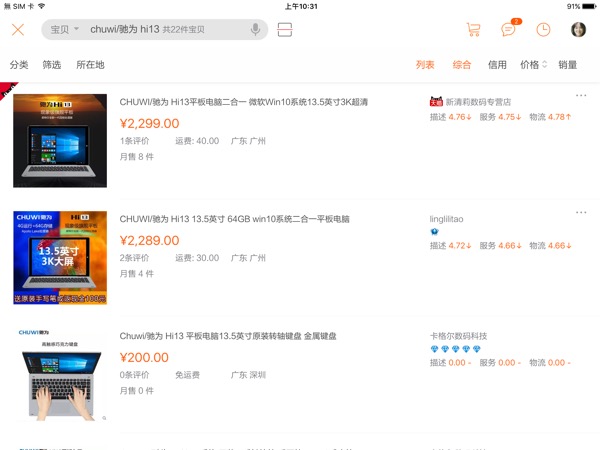
Task: Select 描述 4.72 rating score
Action: pos(450,246)
